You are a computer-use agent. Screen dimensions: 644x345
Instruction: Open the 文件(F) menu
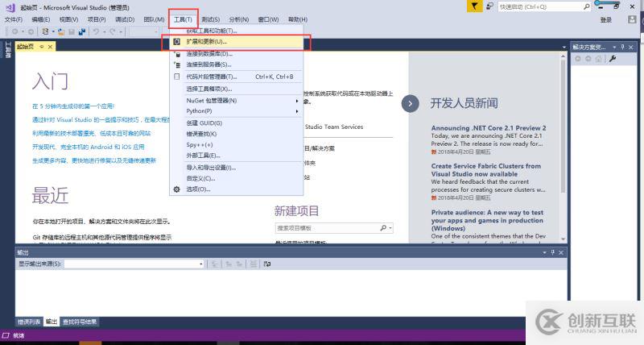[x=14, y=19]
